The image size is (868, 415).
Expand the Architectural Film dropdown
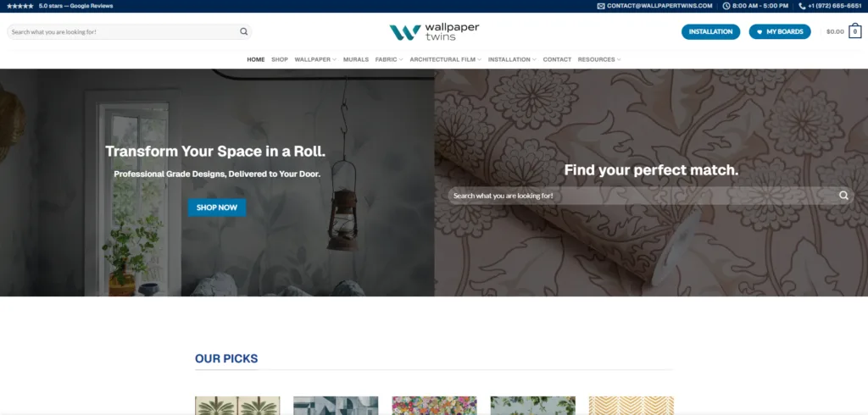[x=445, y=59]
